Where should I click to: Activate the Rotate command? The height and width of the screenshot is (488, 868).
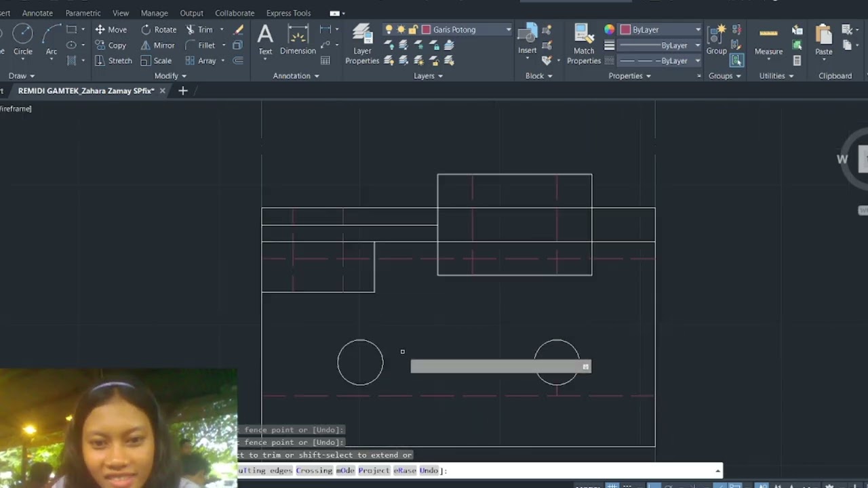(x=159, y=30)
